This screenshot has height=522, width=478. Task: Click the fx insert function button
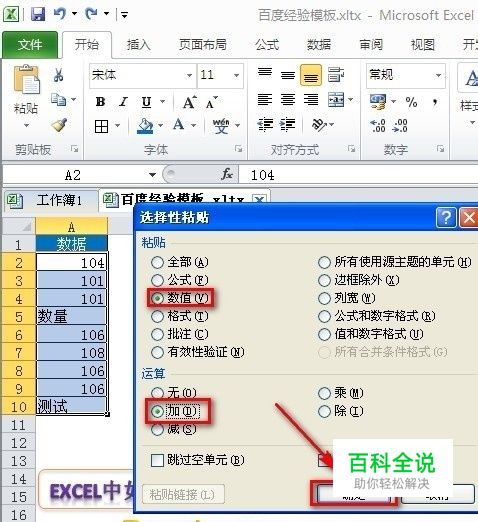pos(227,174)
